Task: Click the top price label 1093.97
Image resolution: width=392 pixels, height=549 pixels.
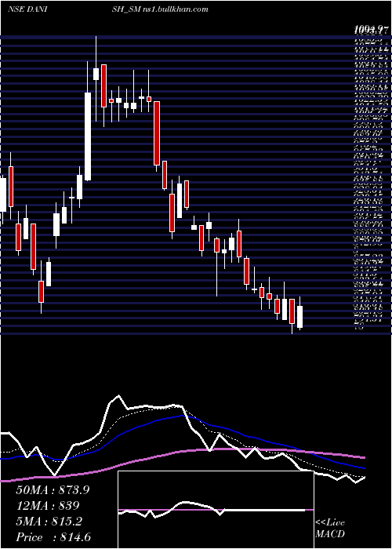Action: 371,31
